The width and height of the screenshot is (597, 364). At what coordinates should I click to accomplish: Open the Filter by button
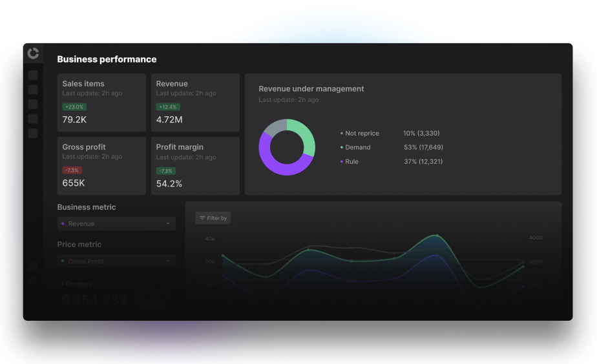click(213, 218)
